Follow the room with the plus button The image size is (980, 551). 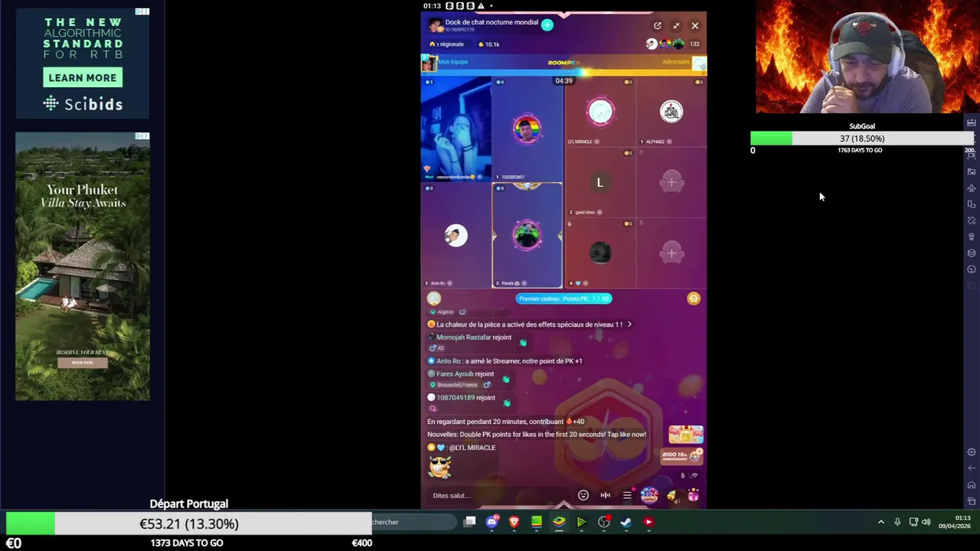pyautogui.click(x=547, y=25)
